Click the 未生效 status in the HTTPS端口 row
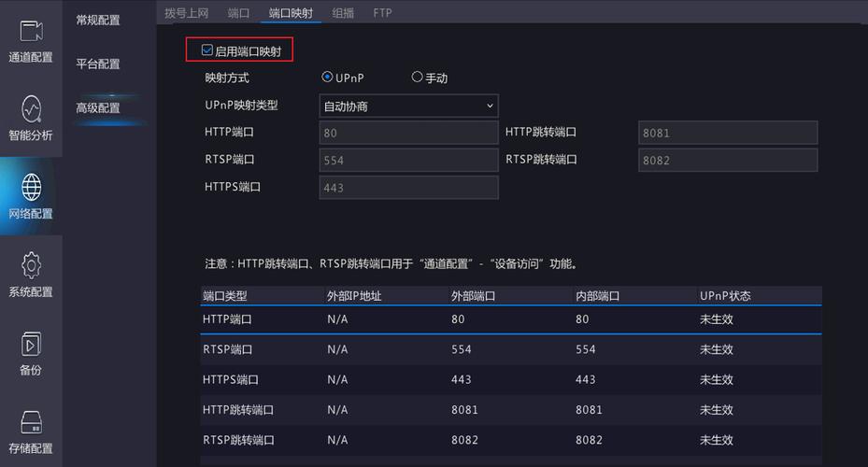 click(x=717, y=379)
